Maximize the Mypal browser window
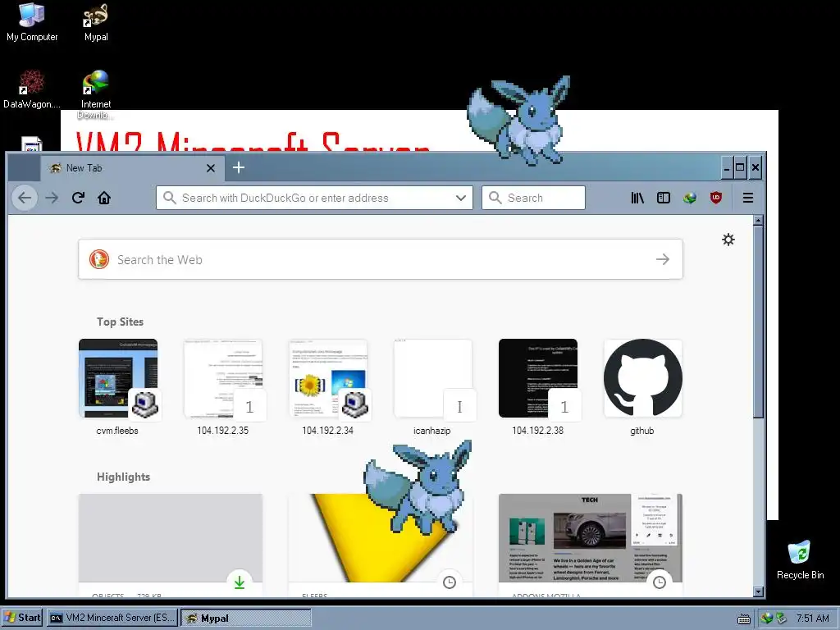840x630 pixels. click(740, 167)
